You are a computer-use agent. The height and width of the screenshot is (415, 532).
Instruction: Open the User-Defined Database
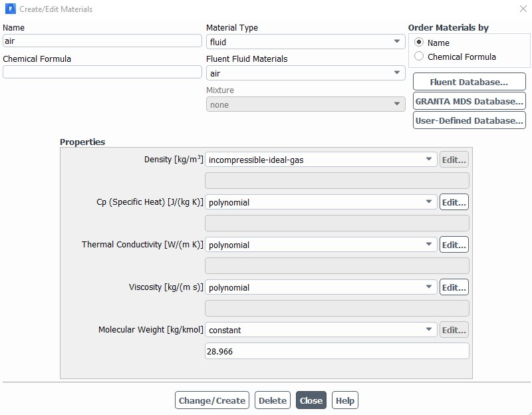469,120
